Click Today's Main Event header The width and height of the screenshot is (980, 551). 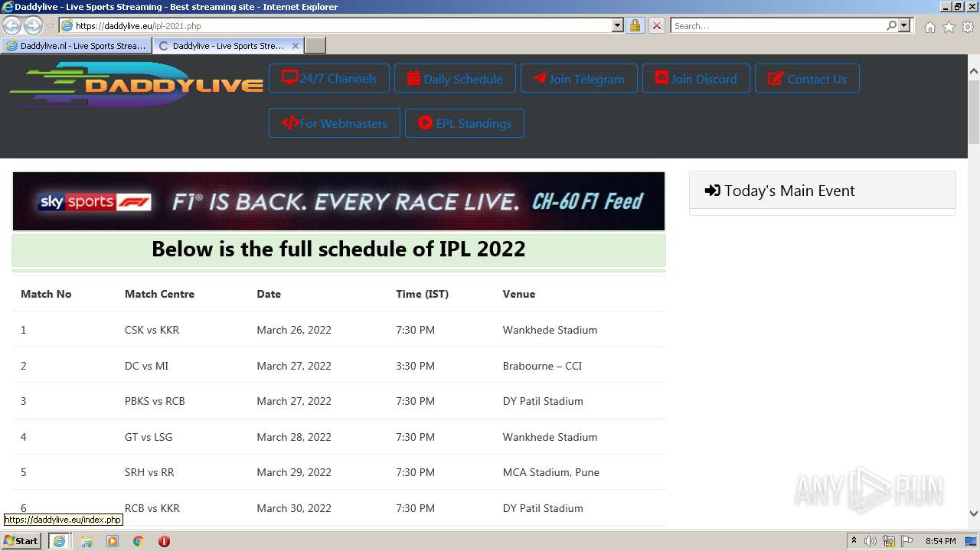click(x=822, y=191)
